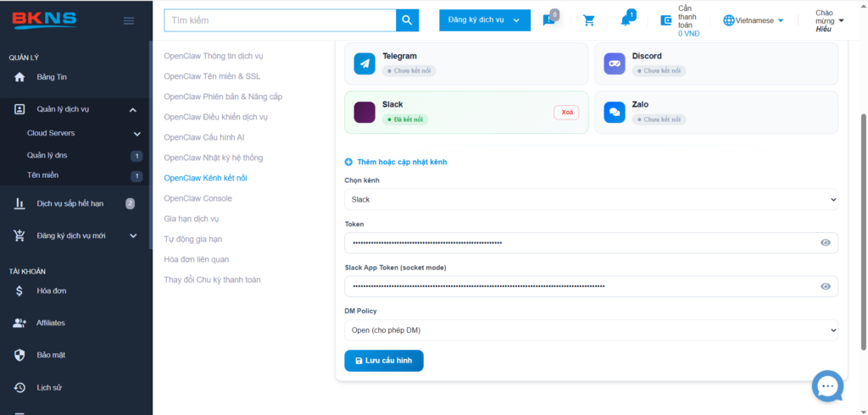Click the Bảng Tin home icon
The width and height of the screenshot is (868, 415).
[19, 77]
